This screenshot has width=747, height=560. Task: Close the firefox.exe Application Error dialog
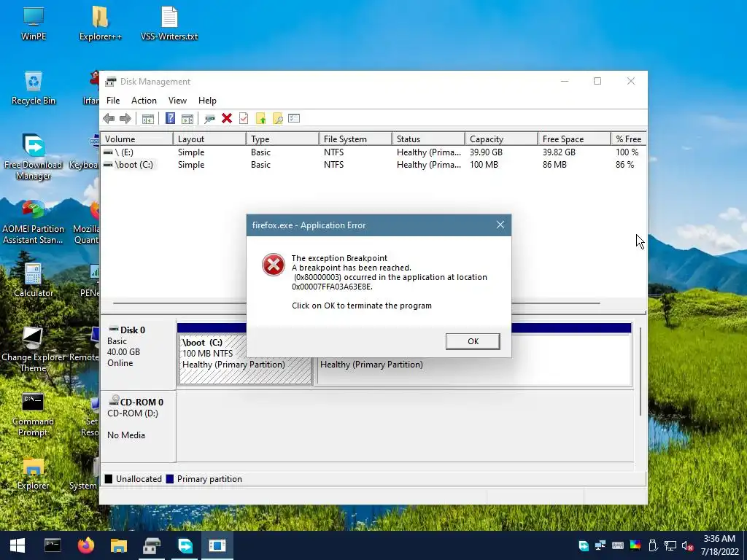pyautogui.click(x=500, y=225)
